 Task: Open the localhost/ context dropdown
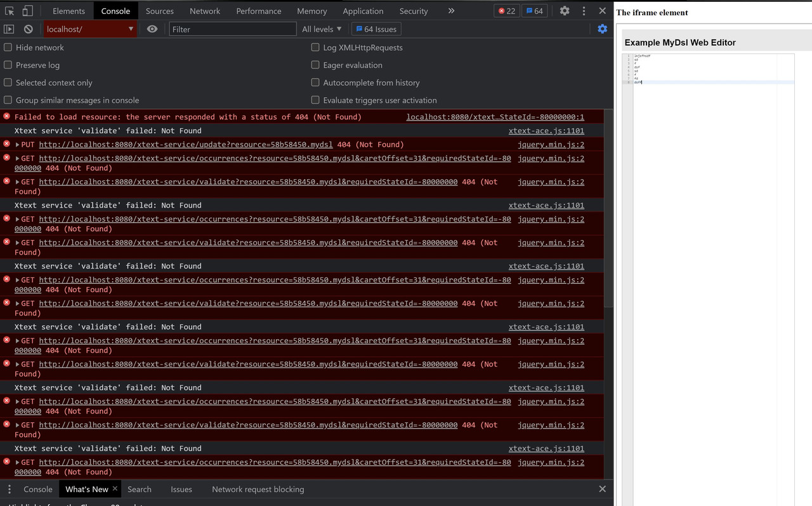[90, 29]
